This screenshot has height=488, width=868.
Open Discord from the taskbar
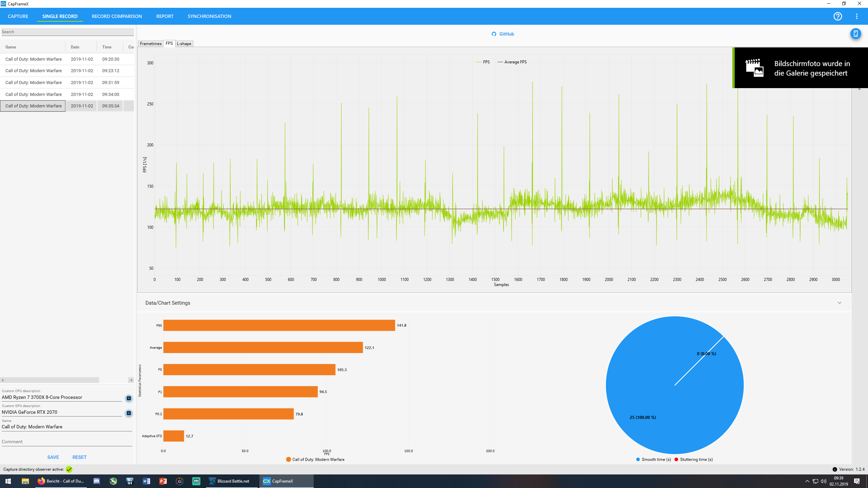(x=97, y=481)
